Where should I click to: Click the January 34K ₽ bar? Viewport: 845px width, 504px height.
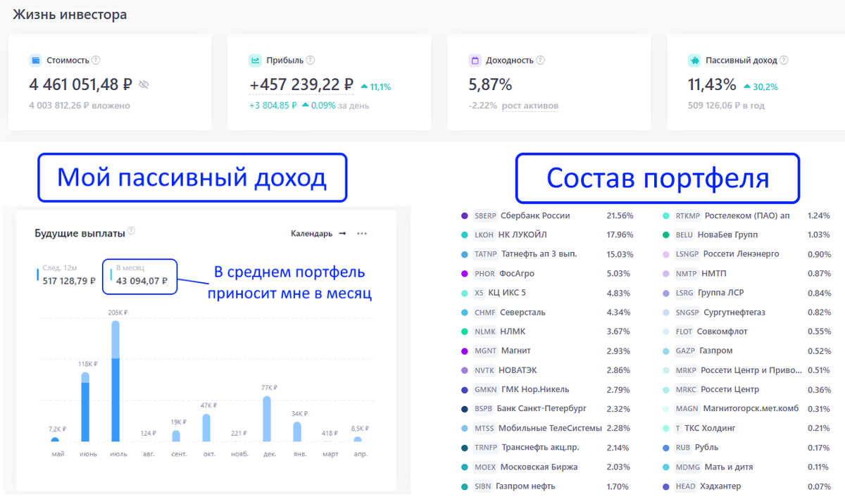[x=297, y=431]
